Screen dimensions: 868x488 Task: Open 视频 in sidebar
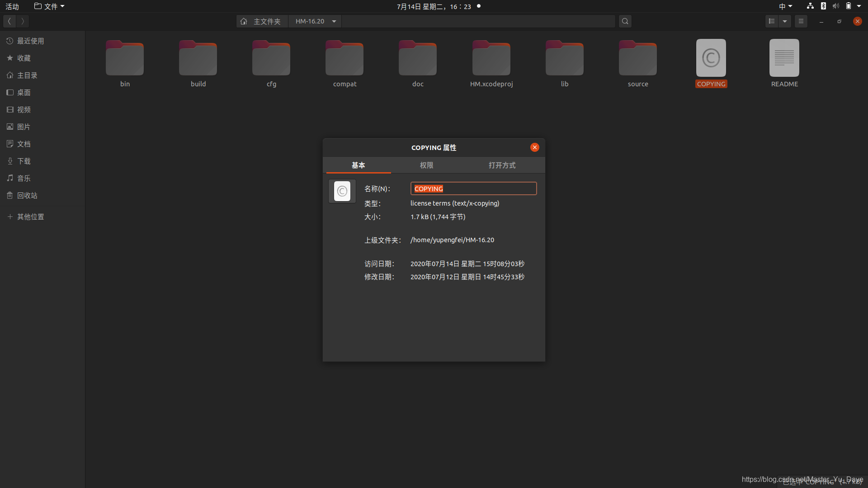[x=42, y=110]
